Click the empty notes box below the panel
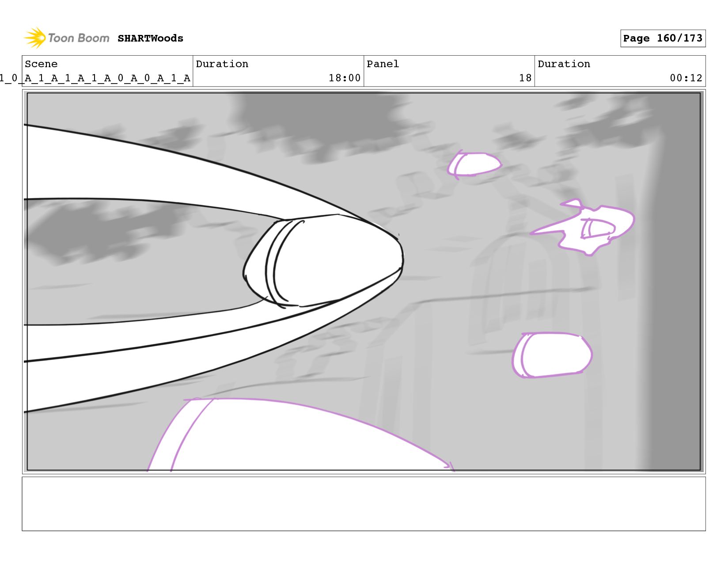This screenshot has width=728, height=564. pyautogui.click(x=364, y=503)
